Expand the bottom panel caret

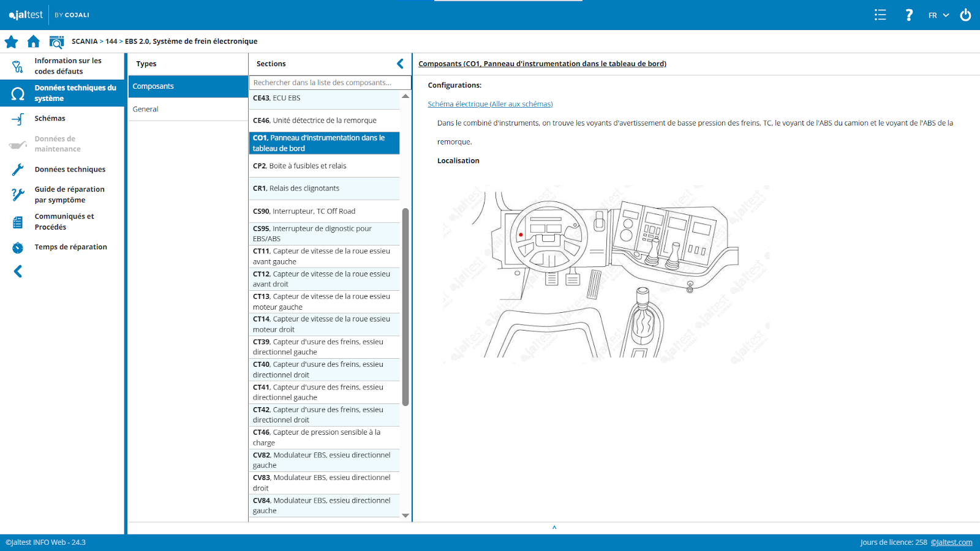[x=554, y=527]
